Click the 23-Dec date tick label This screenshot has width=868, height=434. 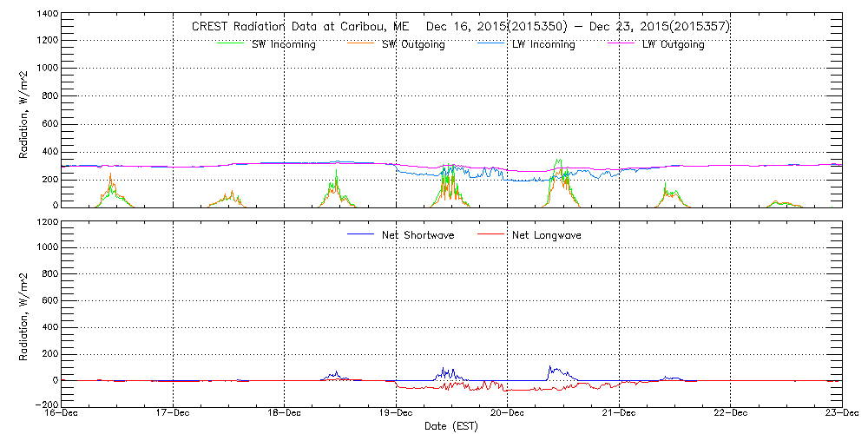pos(841,413)
